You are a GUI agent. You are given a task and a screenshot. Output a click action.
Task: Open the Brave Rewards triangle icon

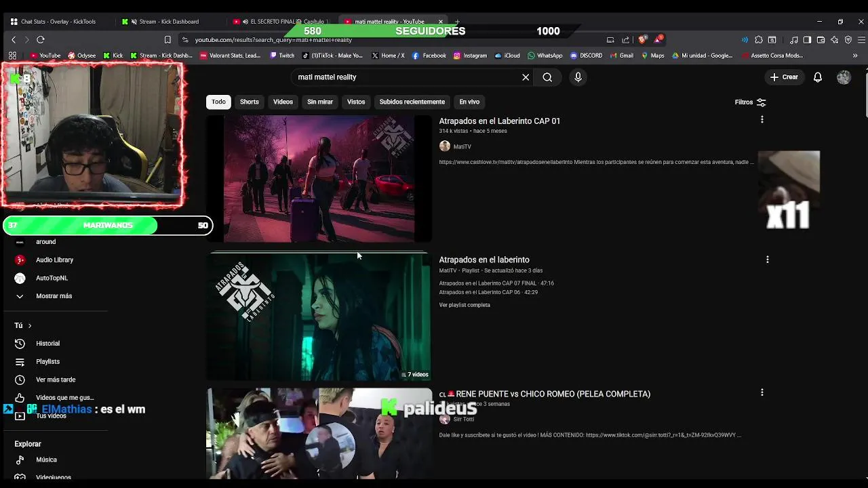tap(658, 40)
